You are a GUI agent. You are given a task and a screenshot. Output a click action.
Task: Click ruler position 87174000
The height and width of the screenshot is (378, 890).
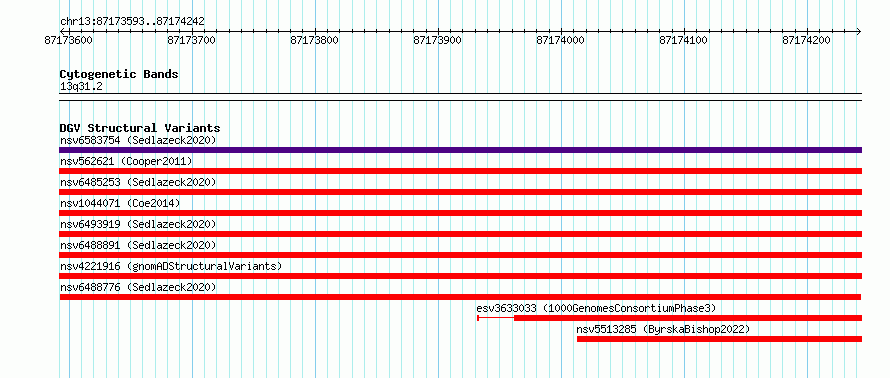pos(561,41)
